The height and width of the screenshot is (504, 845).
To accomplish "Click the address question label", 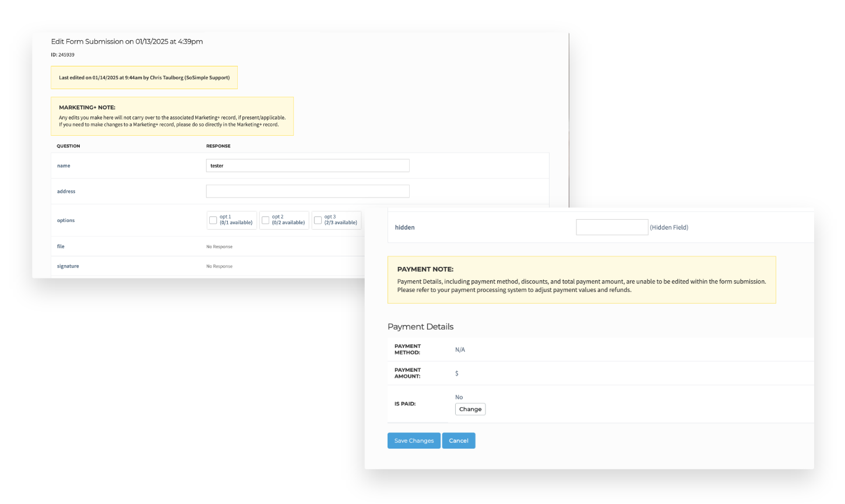I will [x=66, y=191].
